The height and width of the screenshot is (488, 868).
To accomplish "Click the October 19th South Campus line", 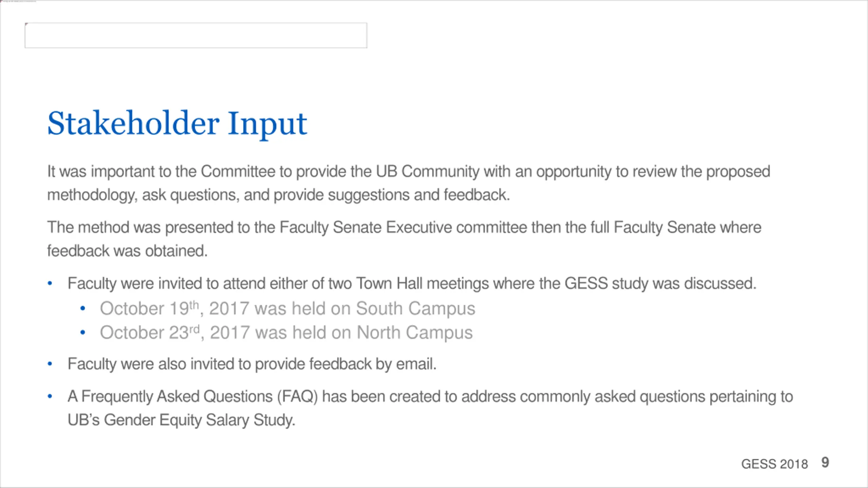I will click(288, 309).
